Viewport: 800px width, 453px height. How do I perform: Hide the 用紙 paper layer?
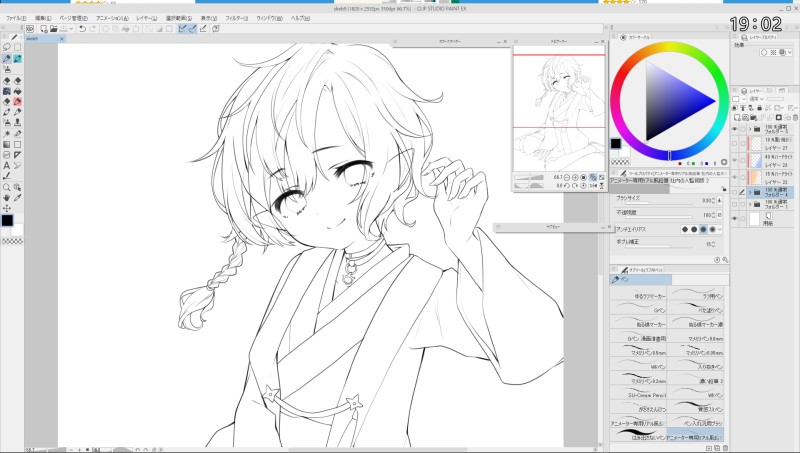tap(735, 219)
